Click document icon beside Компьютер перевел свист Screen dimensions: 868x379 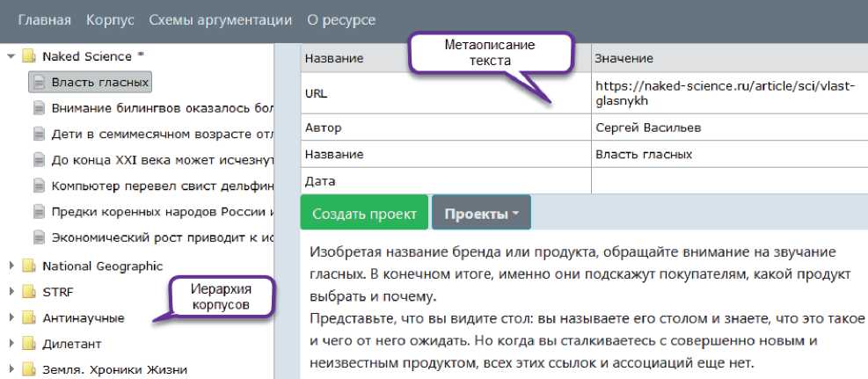click(x=39, y=186)
